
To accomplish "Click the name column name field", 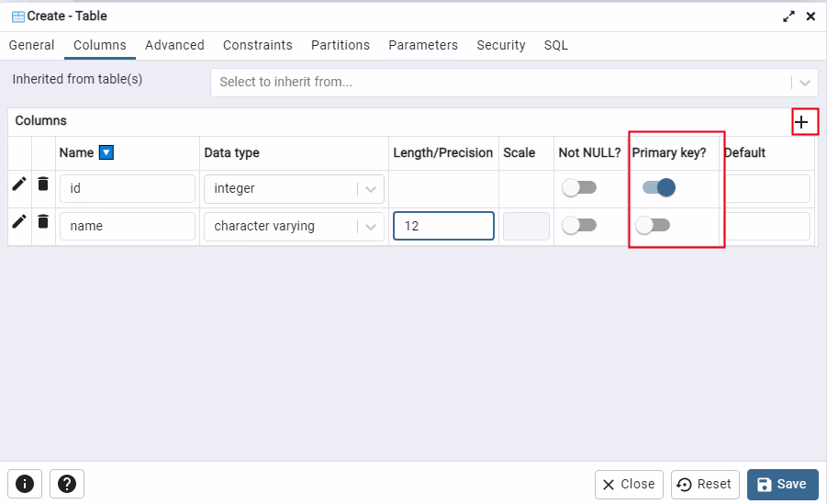I will coord(128,226).
